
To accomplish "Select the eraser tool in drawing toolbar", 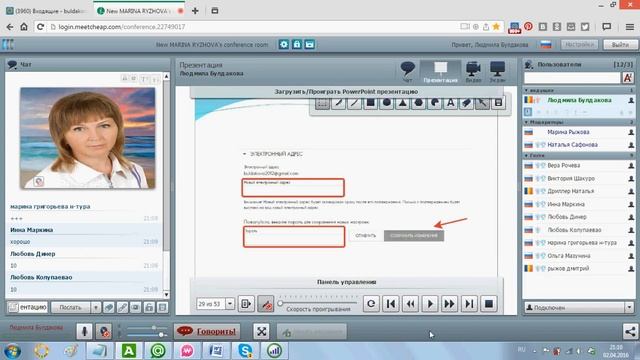I will coord(466,103).
